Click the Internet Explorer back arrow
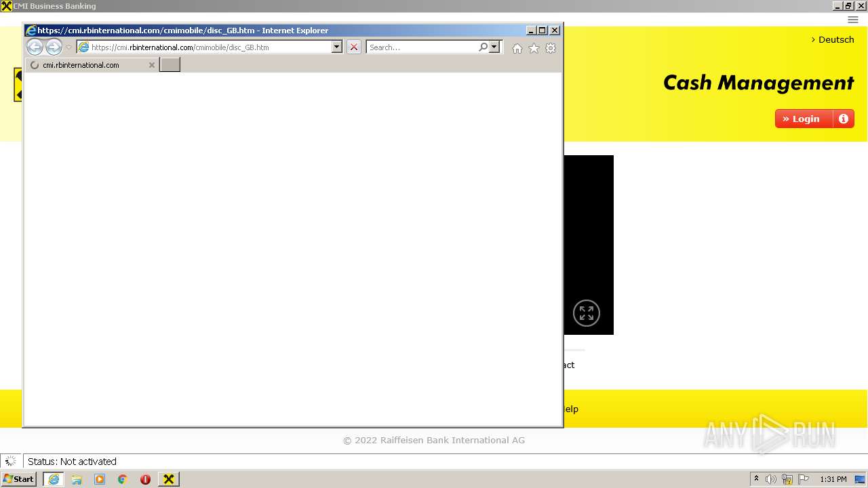This screenshot has height=488, width=868. (x=35, y=47)
